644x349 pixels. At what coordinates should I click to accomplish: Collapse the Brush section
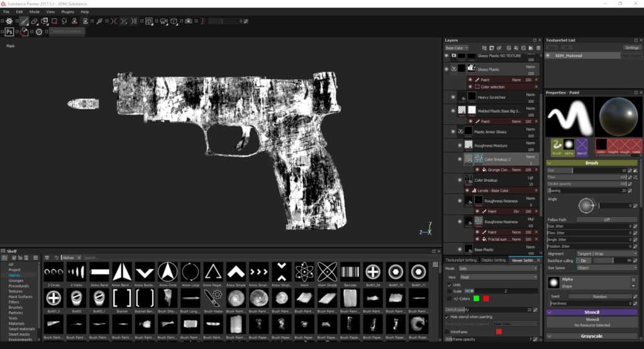point(550,163)
